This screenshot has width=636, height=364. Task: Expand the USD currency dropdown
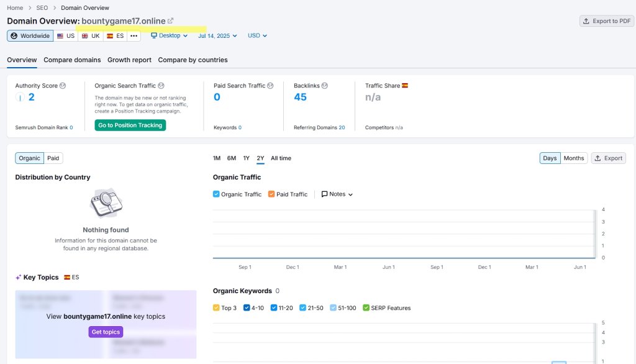[257, 36]
